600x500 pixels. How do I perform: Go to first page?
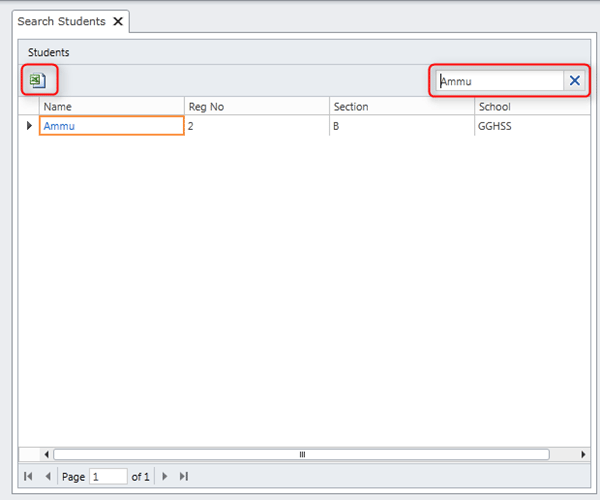coord(28,476)
